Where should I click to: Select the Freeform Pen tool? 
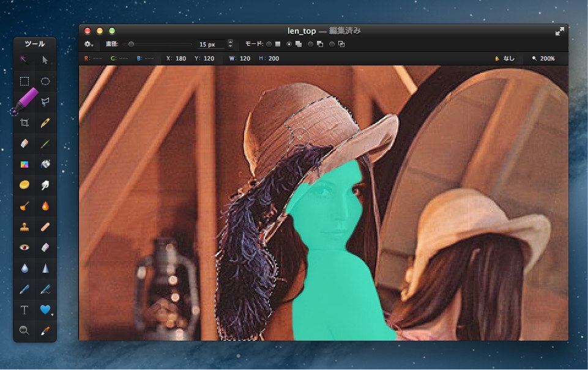45,289
